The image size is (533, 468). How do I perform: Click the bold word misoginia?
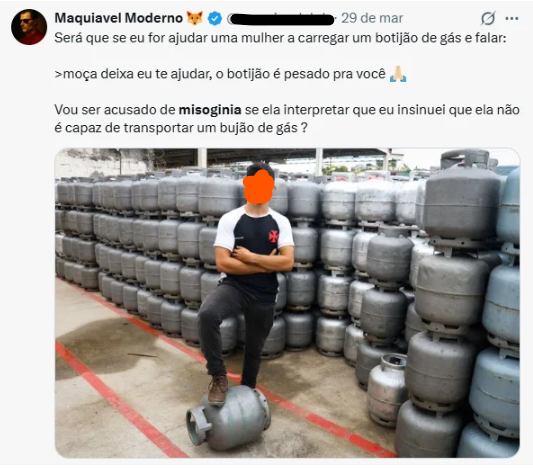[x=210, y=110]
